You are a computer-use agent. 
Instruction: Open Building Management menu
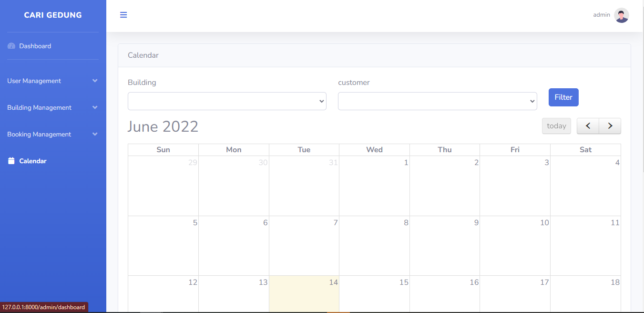point(53,107)
